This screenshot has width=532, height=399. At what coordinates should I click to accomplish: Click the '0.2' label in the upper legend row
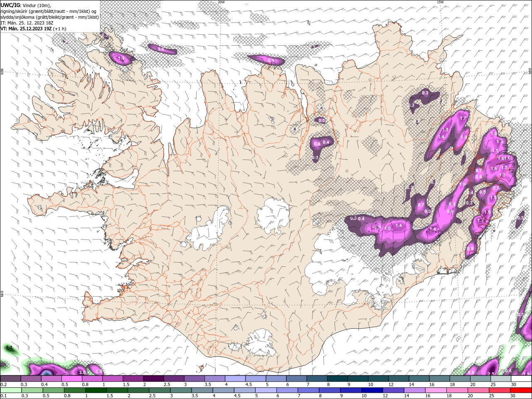pos(3,385)
